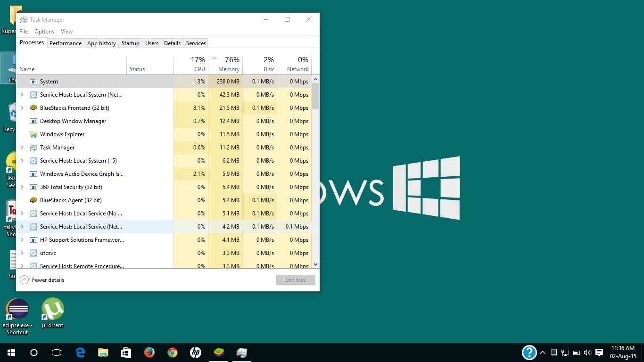Screen dimensions: 644x362
Task: Switch to the App history tab
Action: (x=101, y=43)
